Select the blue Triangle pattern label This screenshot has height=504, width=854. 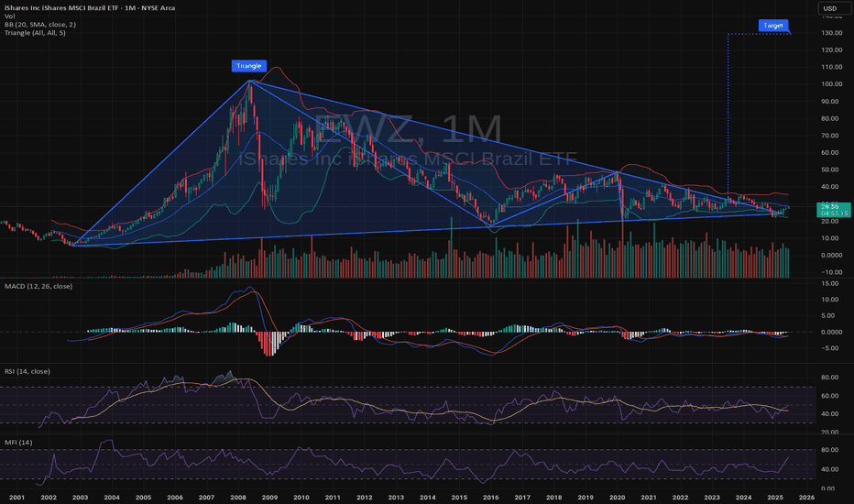[x=249, y=66]
